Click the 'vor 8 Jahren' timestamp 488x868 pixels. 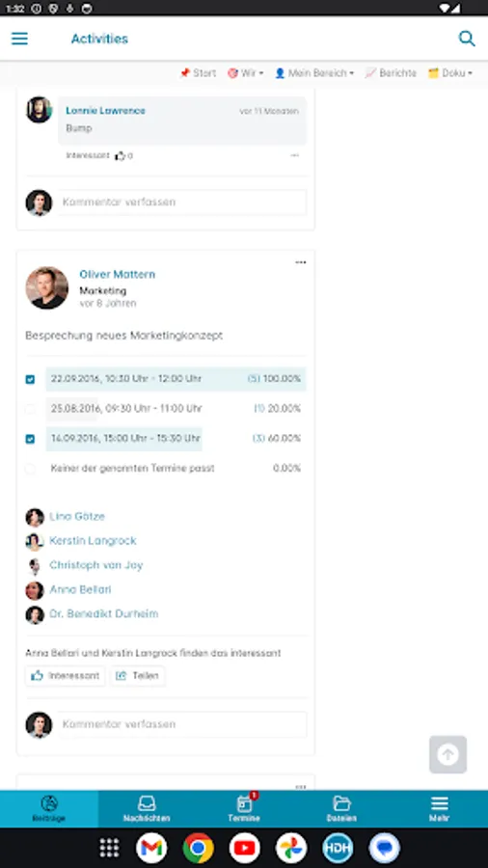click(108, 304)
